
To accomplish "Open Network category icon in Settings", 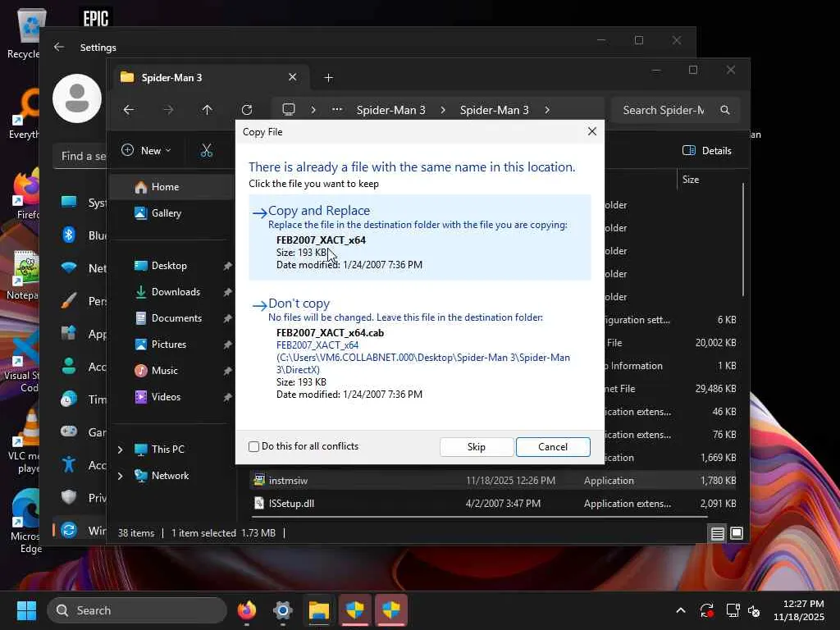I will click(x=69, y=268).
